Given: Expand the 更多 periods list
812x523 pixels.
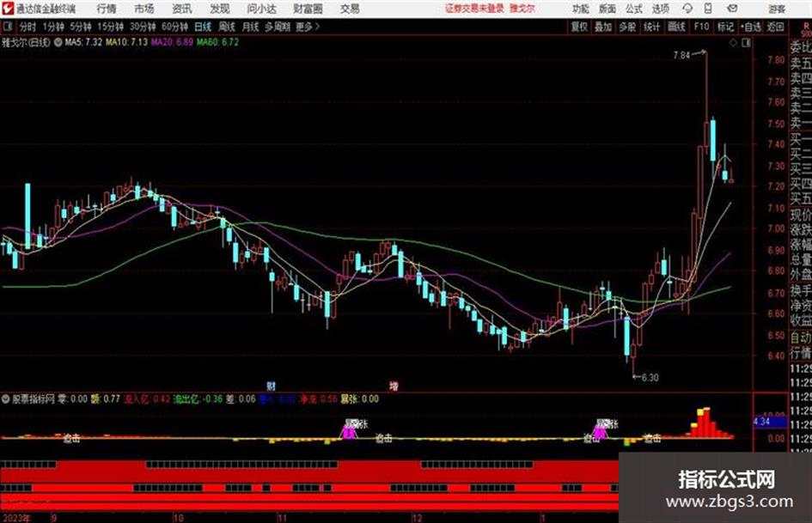Looking at the screenshot, I should coord(308,27).
